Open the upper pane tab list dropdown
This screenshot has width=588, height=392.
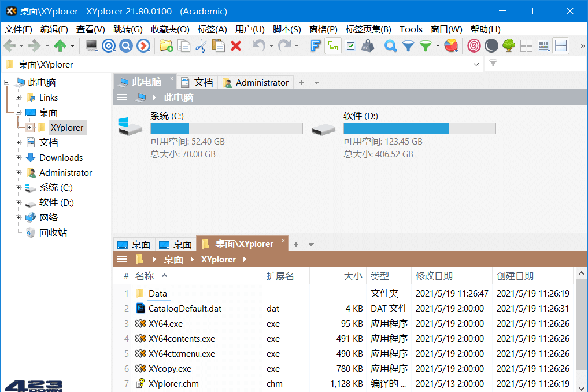point(316,83)
